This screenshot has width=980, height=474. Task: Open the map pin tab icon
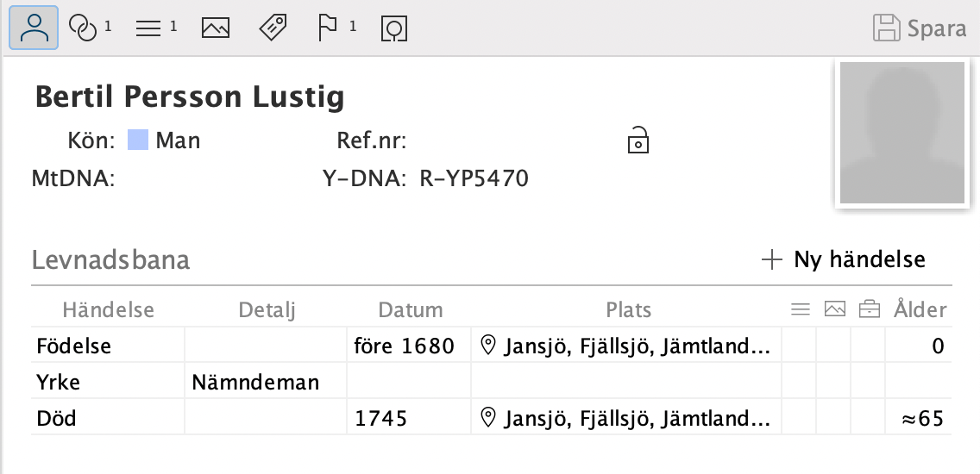pos(394,28)
